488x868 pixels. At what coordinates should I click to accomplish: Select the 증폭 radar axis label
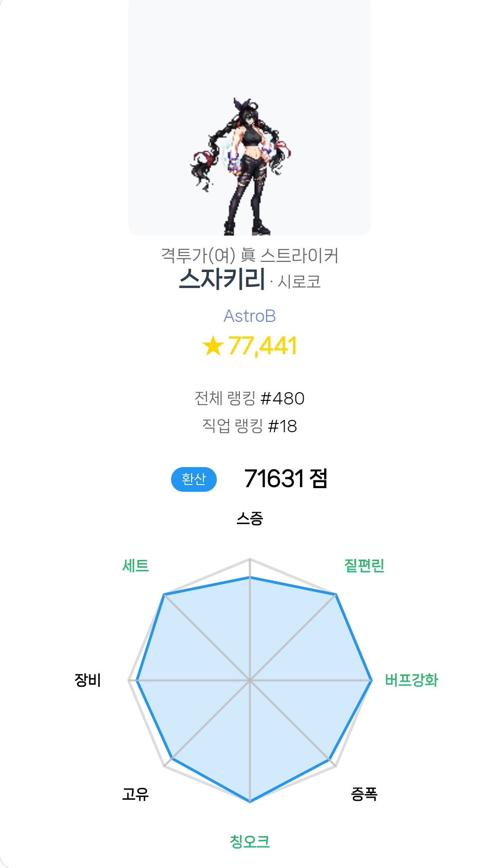[364, 794]
